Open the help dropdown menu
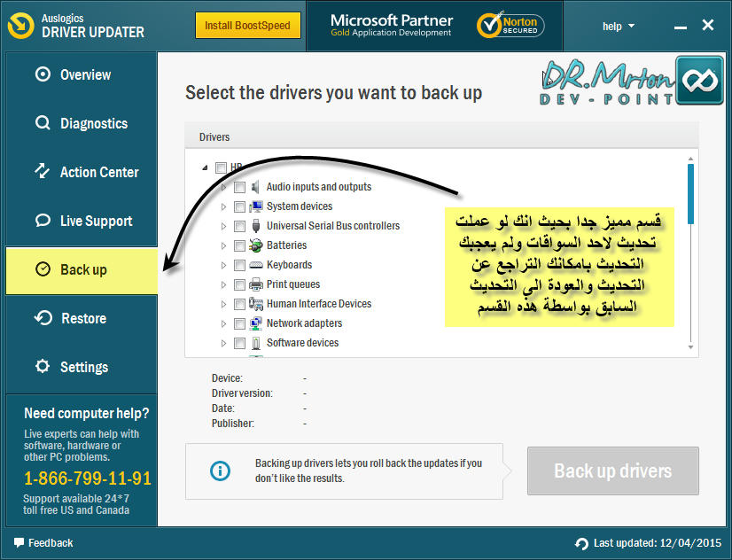This screenshot has height=560, width=732. (618, 26)
